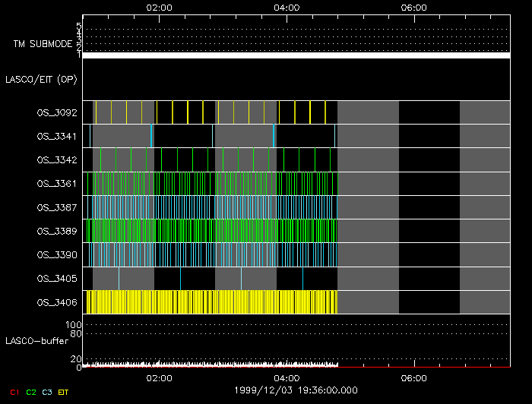Click the green C2 legend entry
Viewport: 532px width, 404px height.
(x=30, y=391)
